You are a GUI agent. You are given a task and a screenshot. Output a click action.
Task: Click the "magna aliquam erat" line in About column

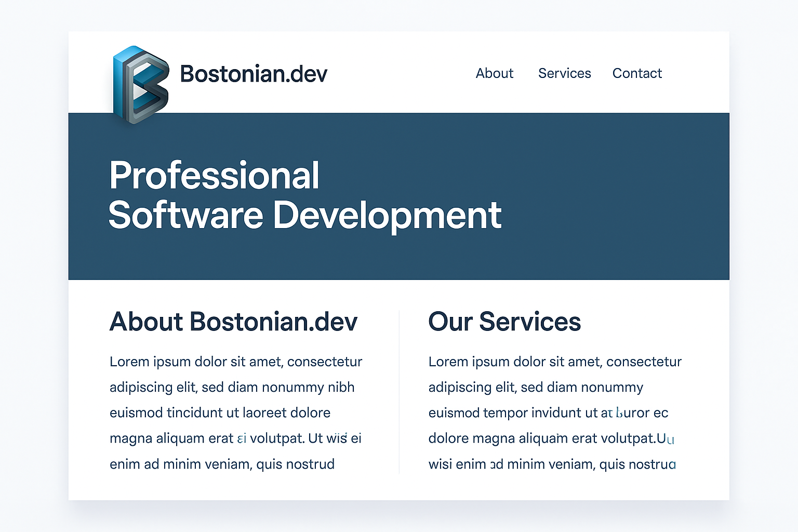[x=235, y=438]
